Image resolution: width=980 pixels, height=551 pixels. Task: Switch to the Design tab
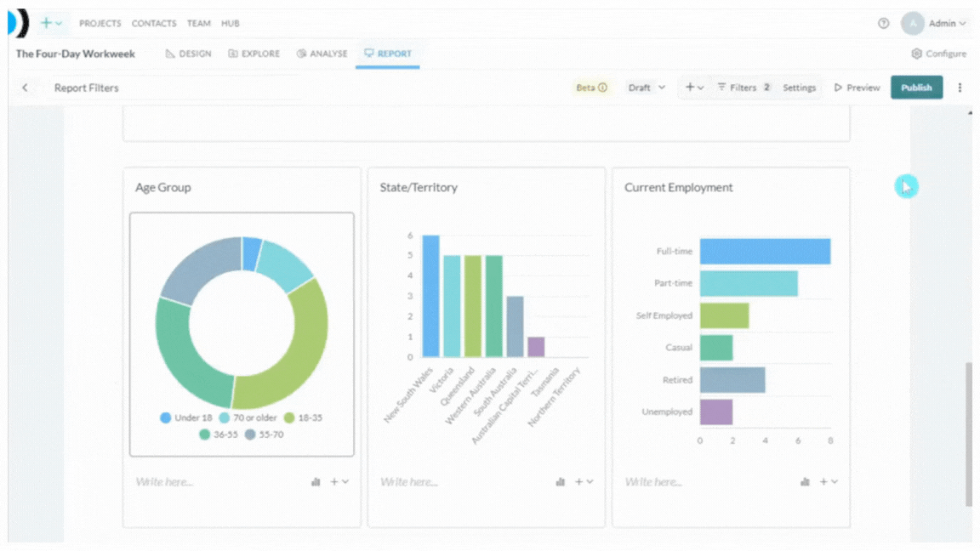tap(188, 54)
